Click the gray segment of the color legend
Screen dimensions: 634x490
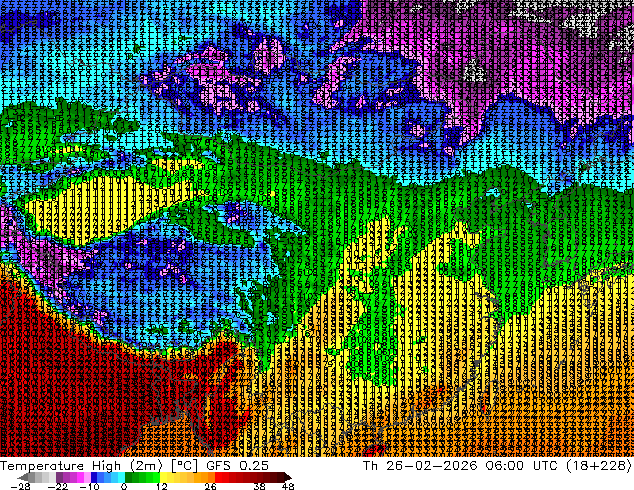(38, 477)
